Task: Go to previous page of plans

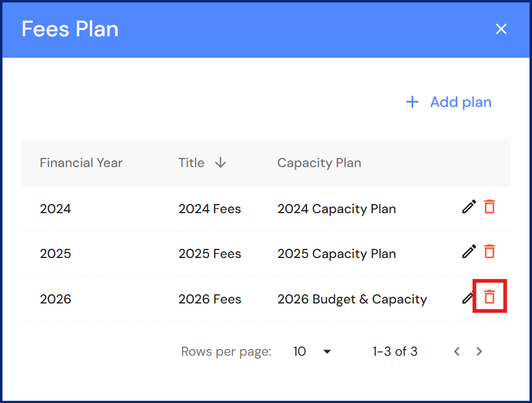Action: 456,351
